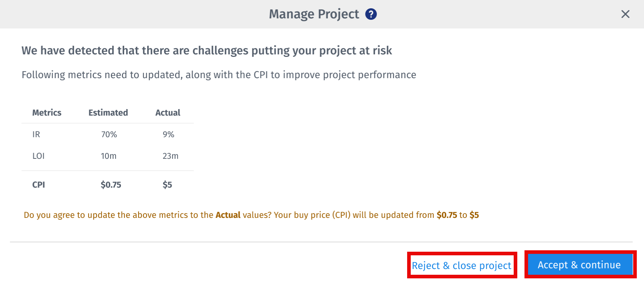644x287 pixels.
Task: Click the actual LOI value 23m
Action: point(170,156)
